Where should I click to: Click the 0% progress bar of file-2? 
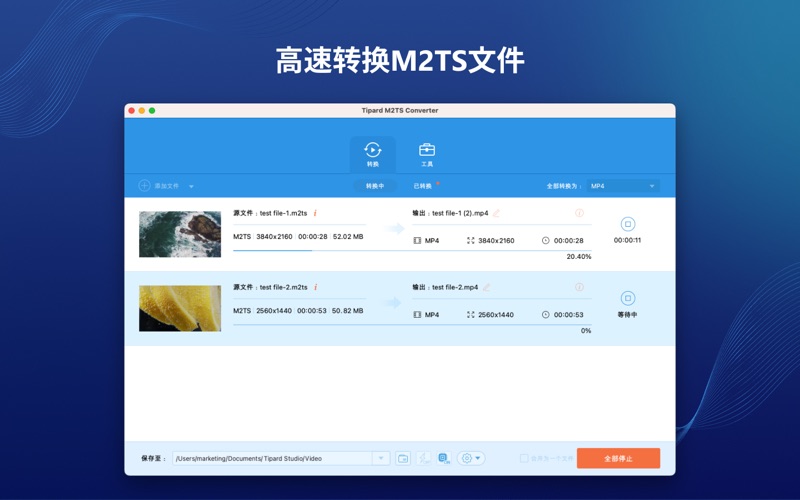point(412,324)
